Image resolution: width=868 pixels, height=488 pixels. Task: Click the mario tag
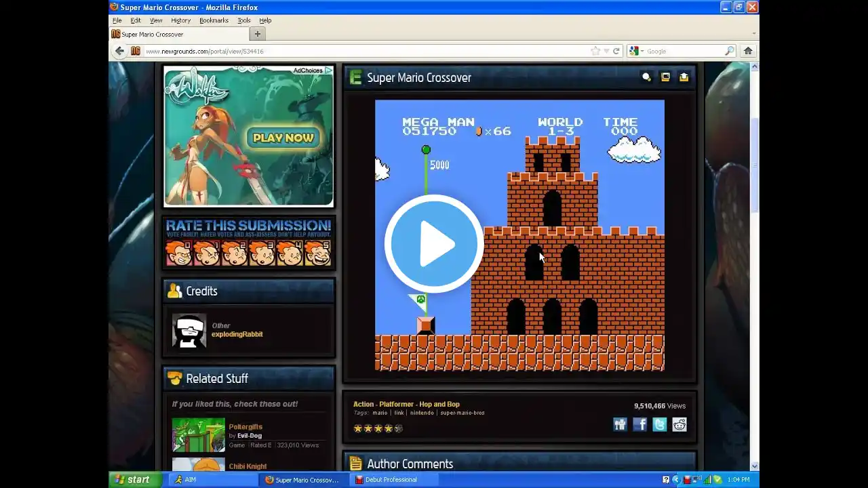point(380,413)
